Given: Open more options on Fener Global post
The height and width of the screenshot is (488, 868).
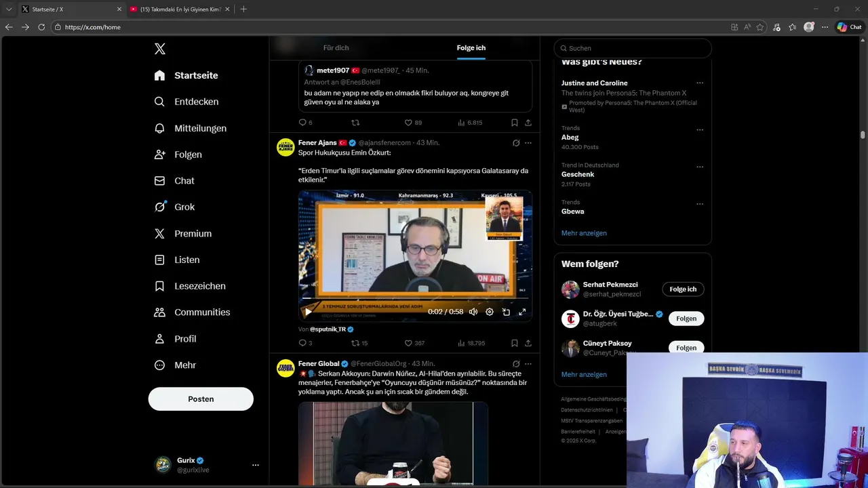Looking at the screenshot, I should pos(528,364).
